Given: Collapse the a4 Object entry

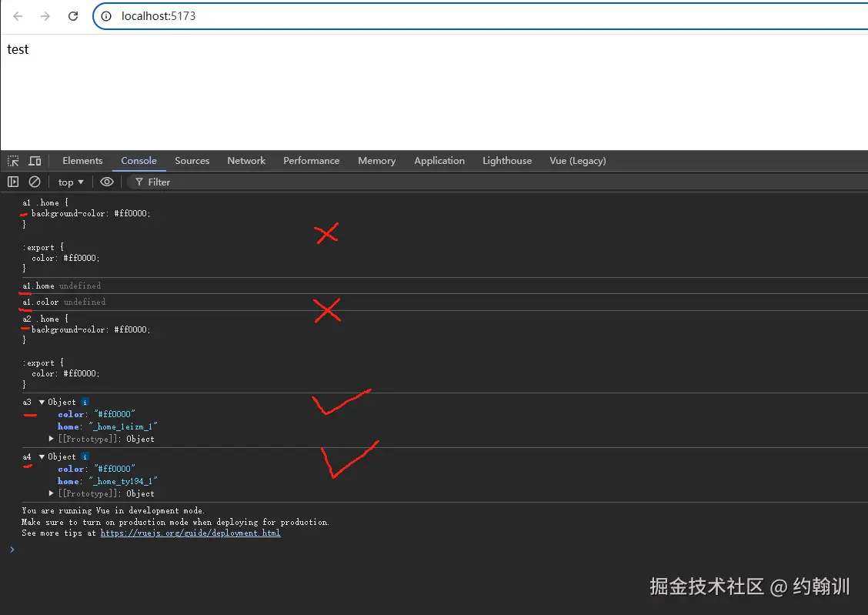Looking at the screenshot, I should (42, 456).
